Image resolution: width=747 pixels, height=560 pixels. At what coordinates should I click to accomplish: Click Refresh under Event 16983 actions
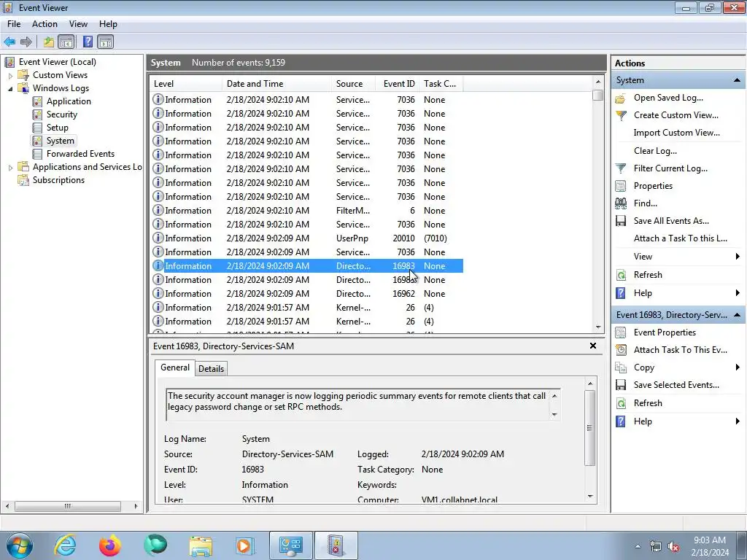pyautogui.click(x=648, y=402)
